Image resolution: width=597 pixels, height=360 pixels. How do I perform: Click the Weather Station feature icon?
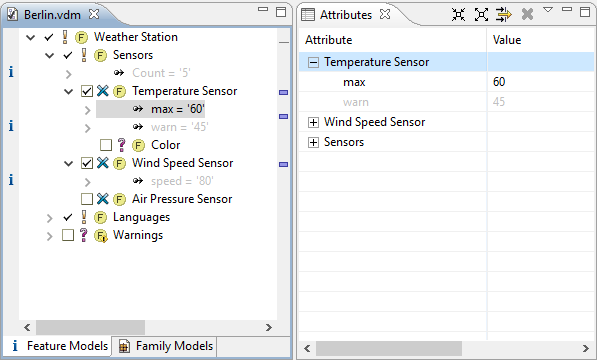tap(81, 38)
